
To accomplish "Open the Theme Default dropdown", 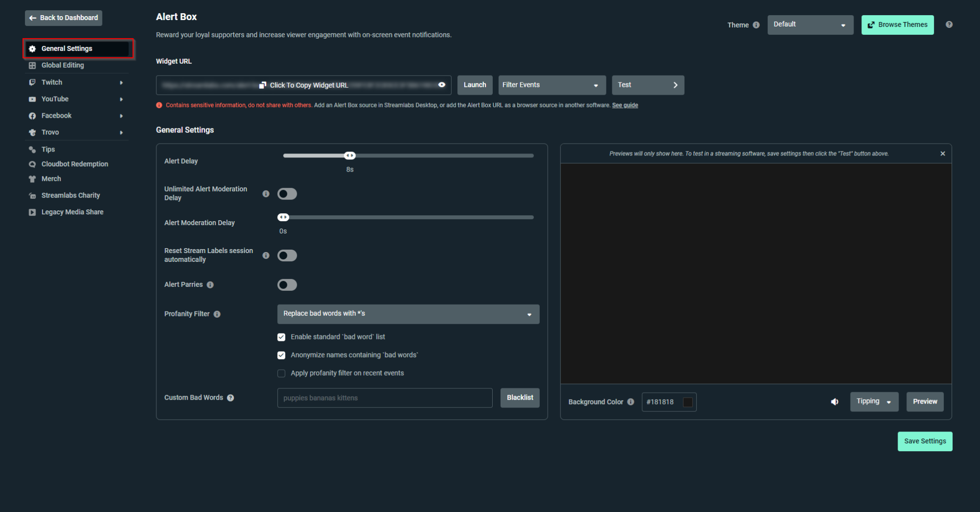I will (x=810, y=25).
